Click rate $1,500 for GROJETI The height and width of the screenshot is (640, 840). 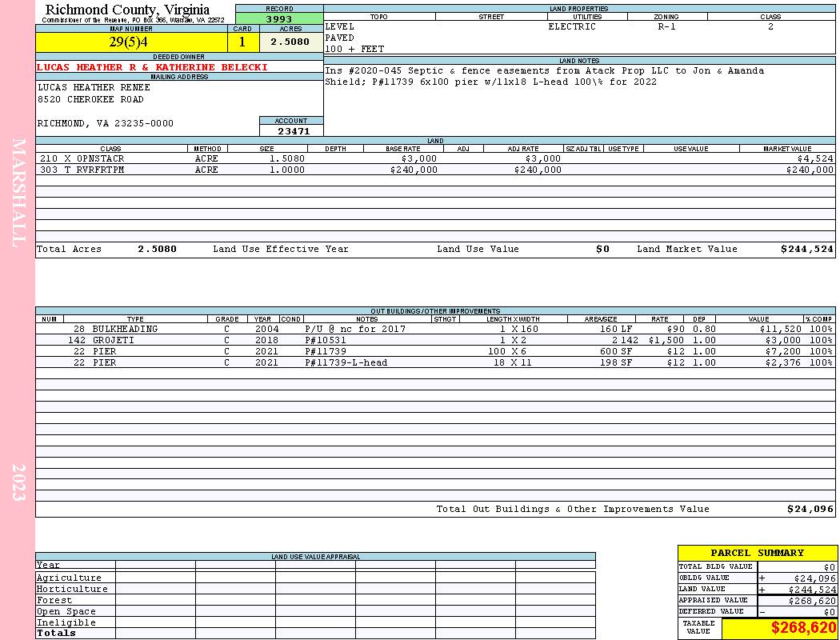[666, 341]
